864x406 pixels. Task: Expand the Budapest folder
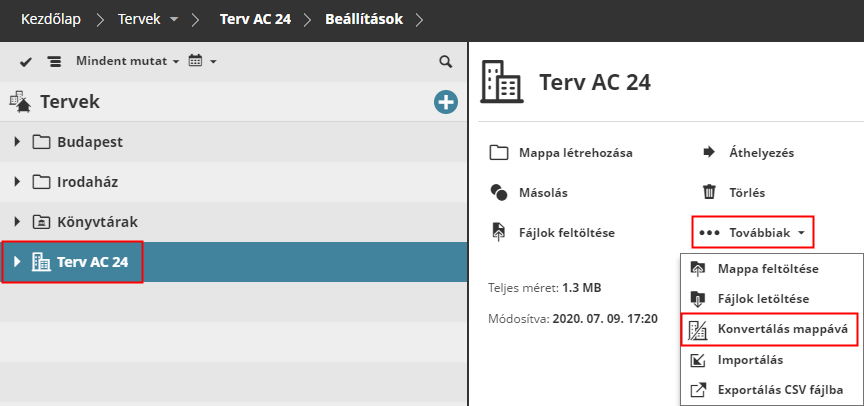17,142
